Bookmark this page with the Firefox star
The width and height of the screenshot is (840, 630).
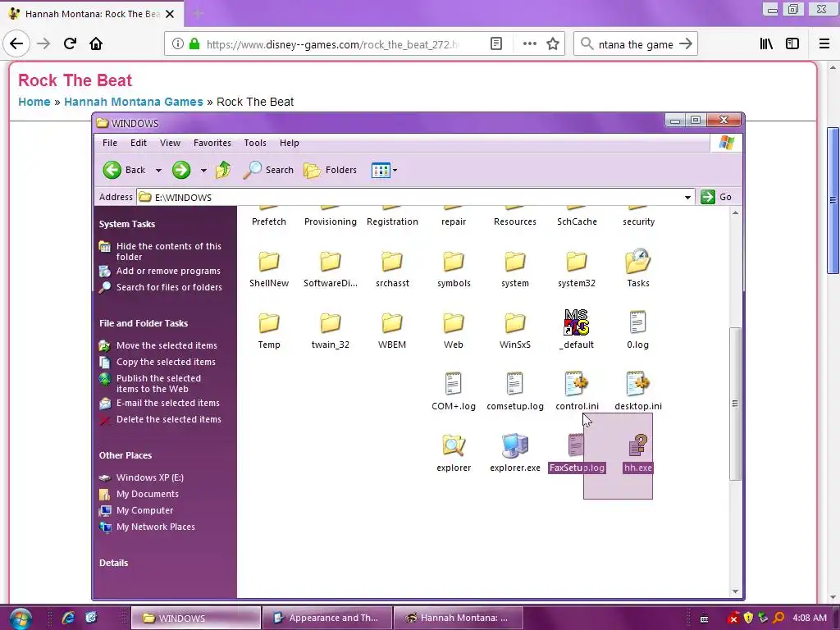point(553,44)
